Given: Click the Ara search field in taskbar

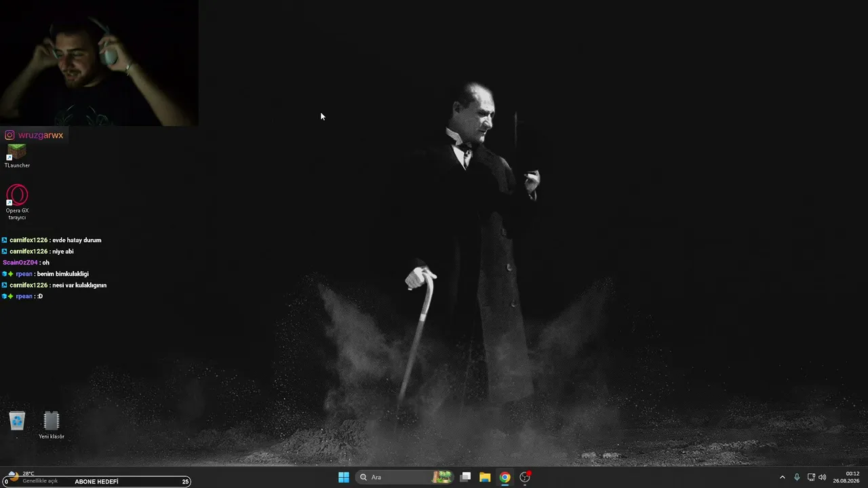Looking at the screenshot, I should (x=406, y=477).
